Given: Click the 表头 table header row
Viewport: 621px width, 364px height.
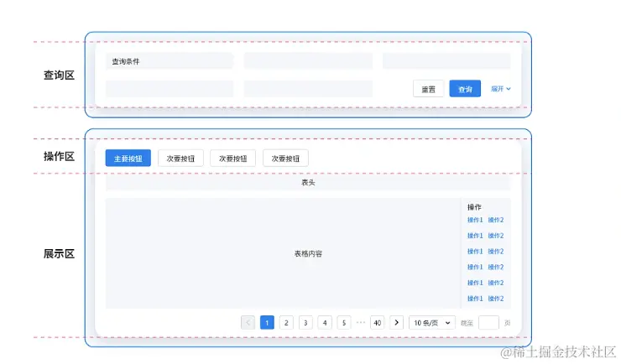Looking at the screenshot, I should (x=308, y=182).
